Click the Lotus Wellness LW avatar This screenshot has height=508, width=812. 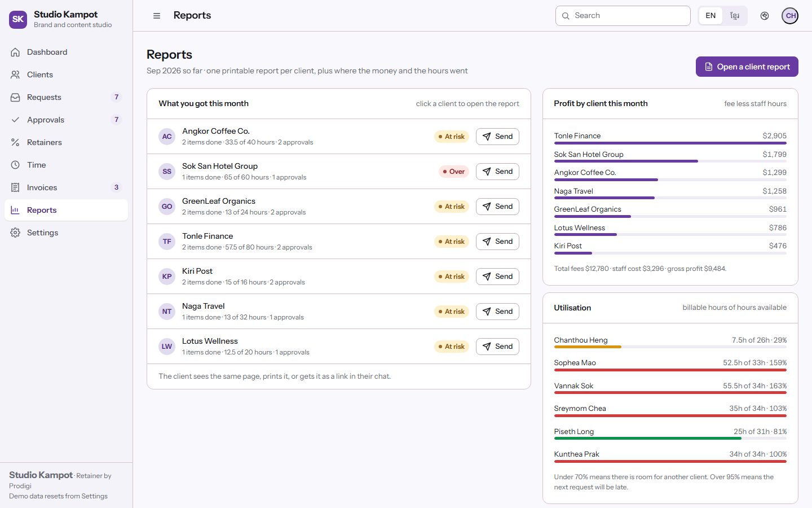tap(167, 347)
